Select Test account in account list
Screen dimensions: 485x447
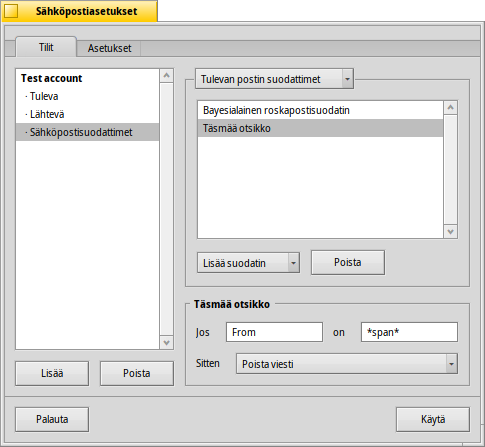[x=87, y=78]
